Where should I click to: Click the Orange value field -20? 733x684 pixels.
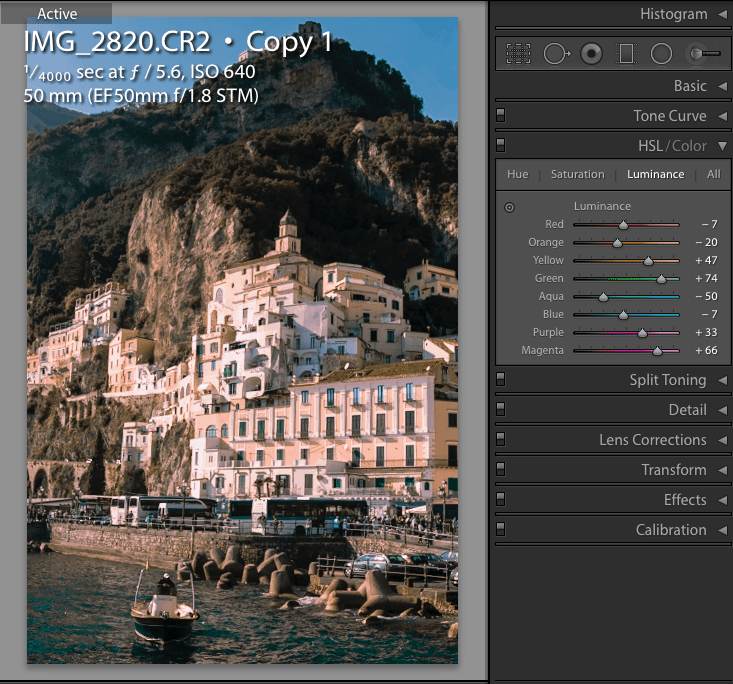pos(706,242)
